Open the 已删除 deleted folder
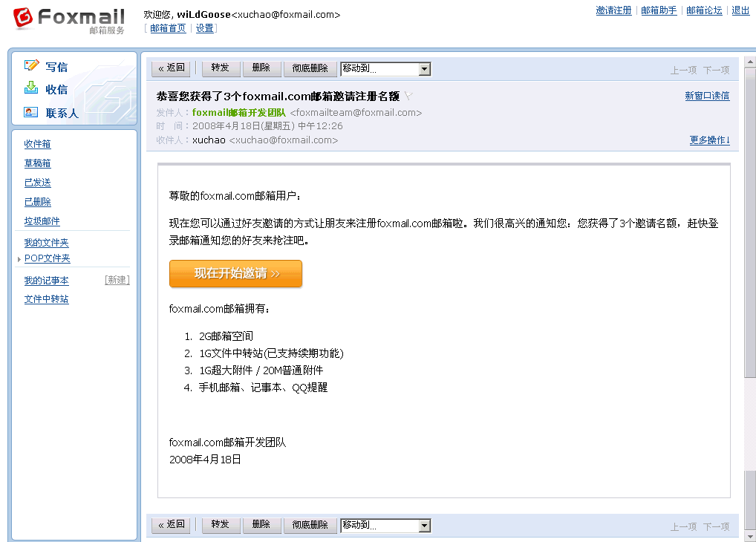Image resolution: width=756 pixels, height=542 pixels. point(38,201)
